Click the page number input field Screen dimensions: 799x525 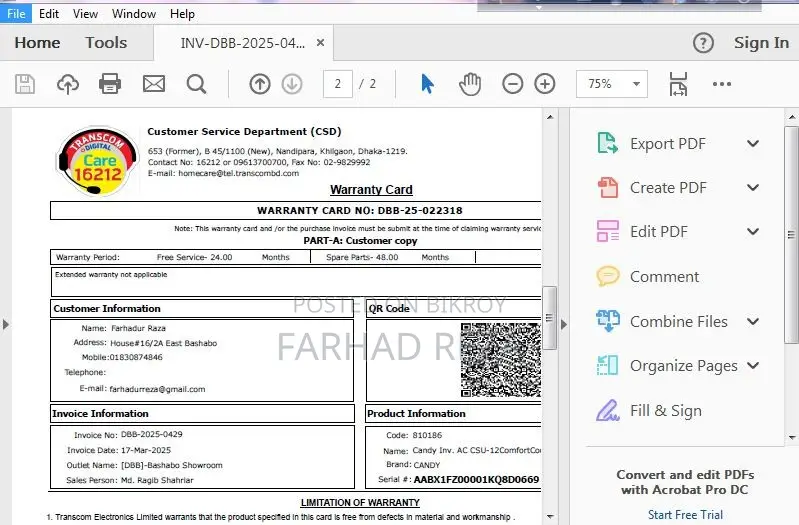[338, 84]
